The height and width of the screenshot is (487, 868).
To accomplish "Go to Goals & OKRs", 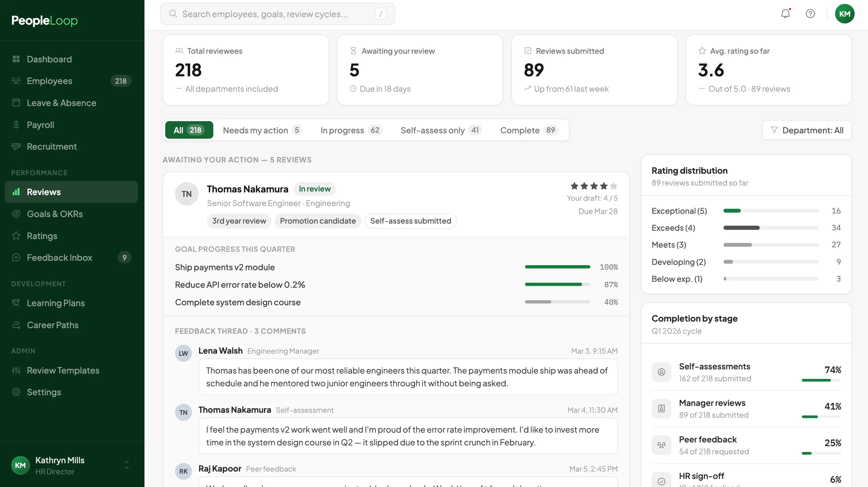I will pyautogui.click(x=71, y=214).
